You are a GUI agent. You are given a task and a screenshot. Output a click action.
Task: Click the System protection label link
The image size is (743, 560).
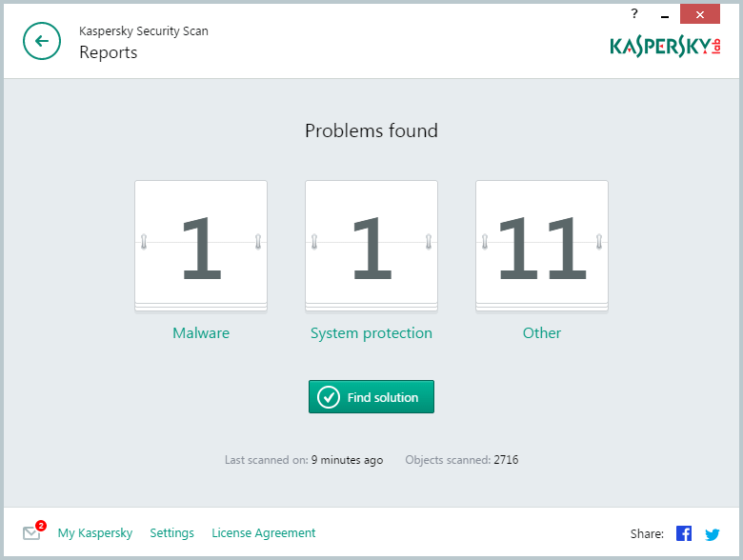tap(371, 333)
